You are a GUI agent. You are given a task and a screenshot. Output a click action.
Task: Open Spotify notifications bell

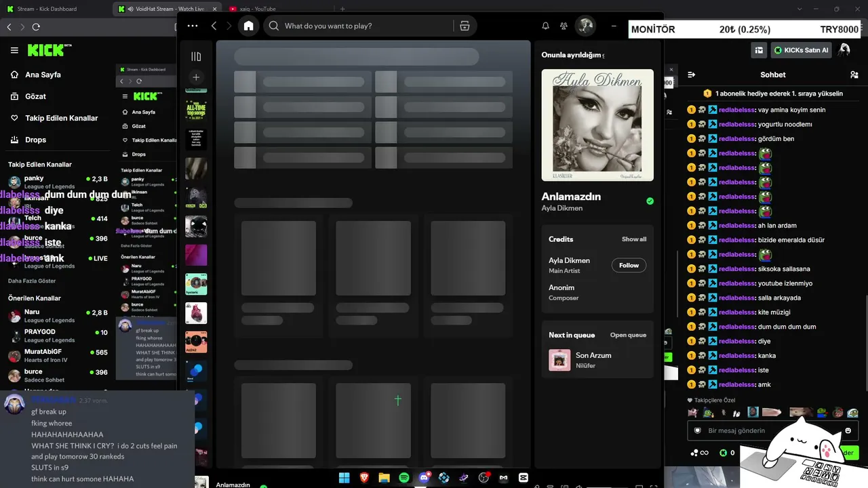pyautogui.click(x=545, y=26)
